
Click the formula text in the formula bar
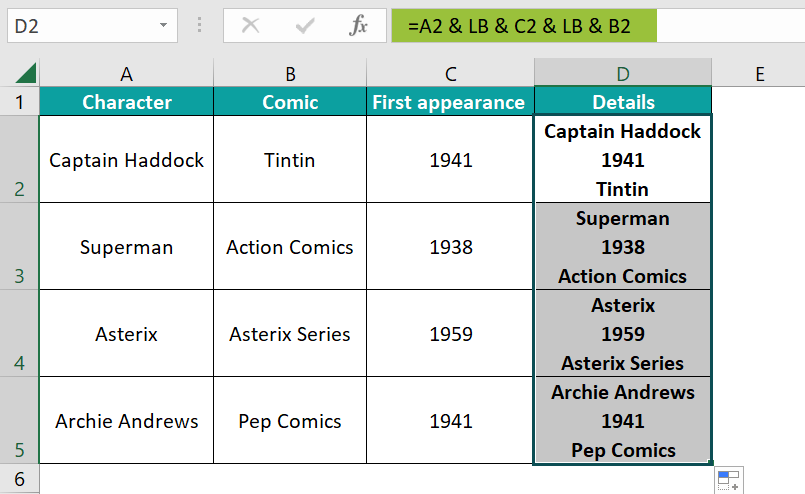coord(519,26)
